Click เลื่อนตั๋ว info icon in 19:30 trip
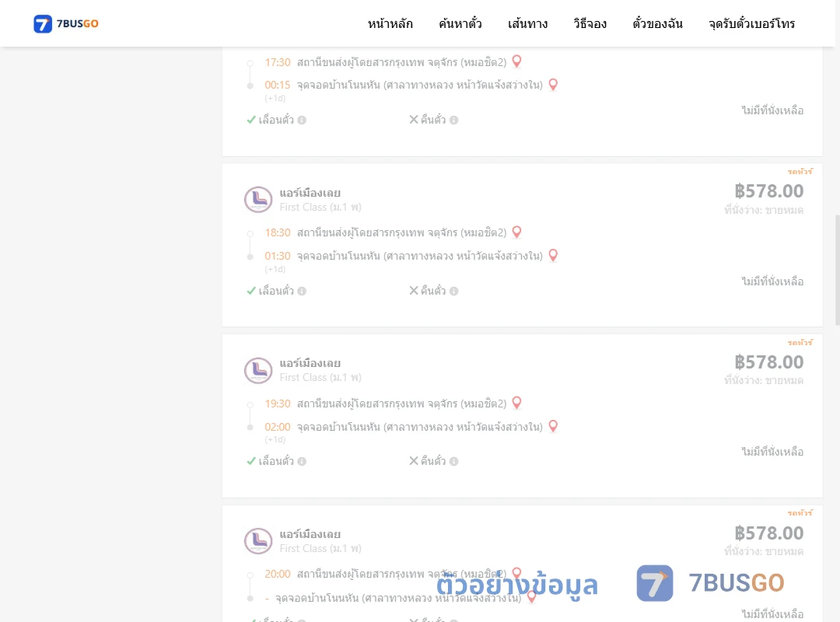Image resolution: width=840 pixels, height=622 pixels. (x=302, y=461)
